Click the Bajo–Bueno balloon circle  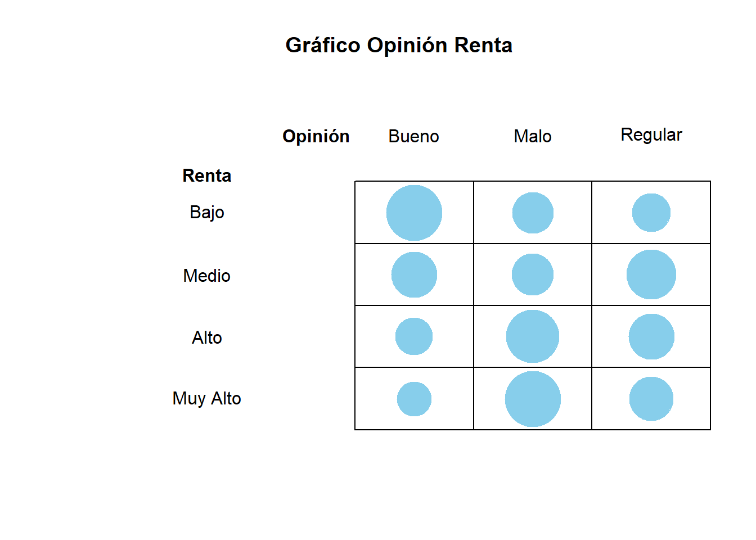pyautogui.click(x=414, y=213)
